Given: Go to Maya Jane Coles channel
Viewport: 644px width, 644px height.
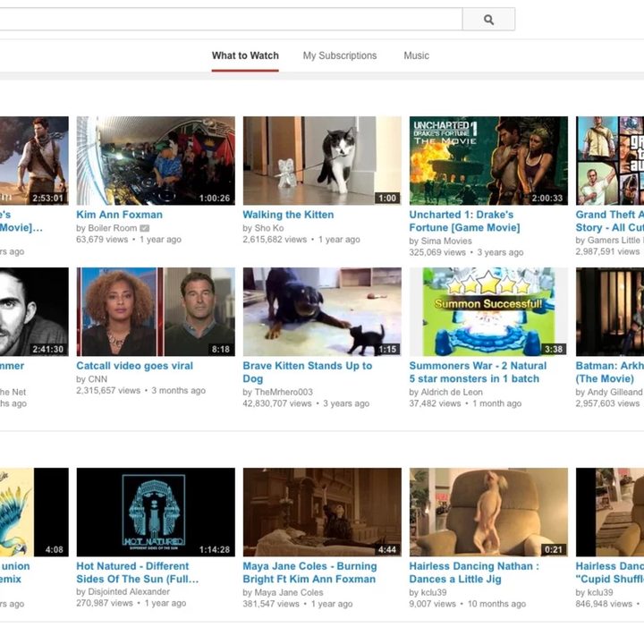Looking at the screenshot, I should click(289, 593).
